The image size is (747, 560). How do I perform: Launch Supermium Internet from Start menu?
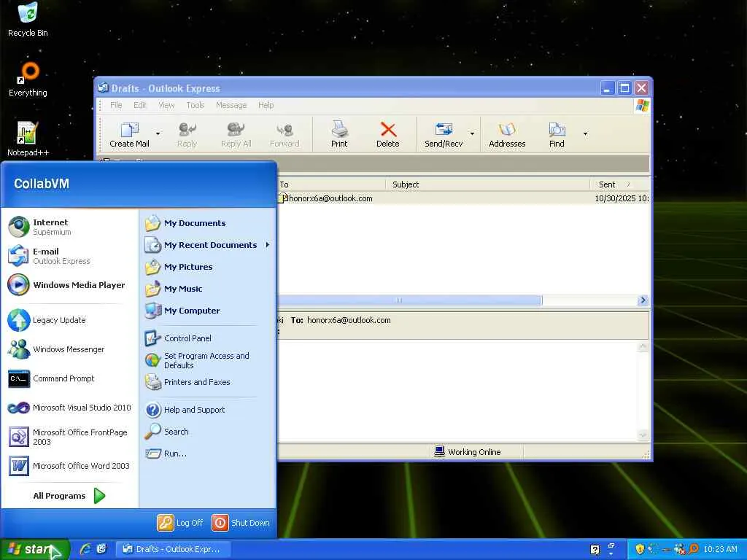69,227
